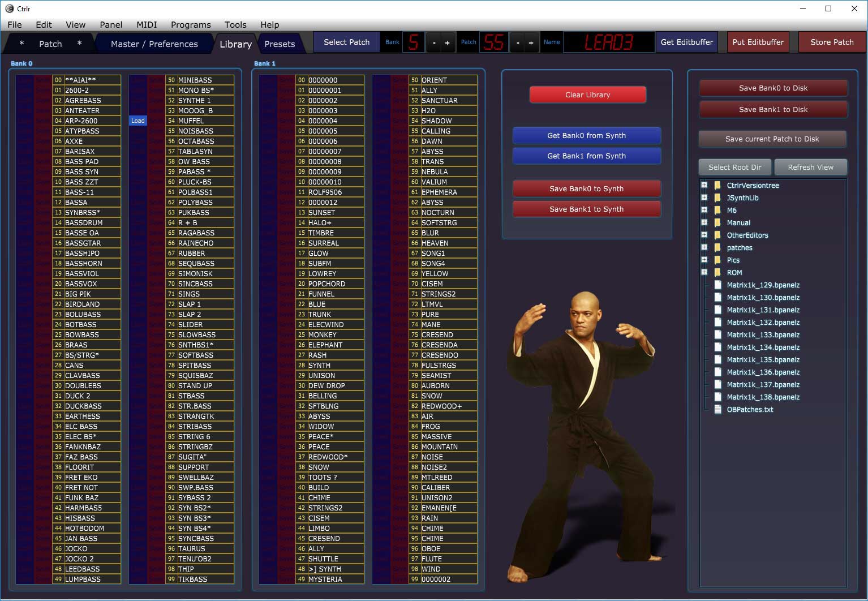This screenshot has height=601, width=868.
Task: Click Get Editbuffer button
Action: tap(687, 42)
